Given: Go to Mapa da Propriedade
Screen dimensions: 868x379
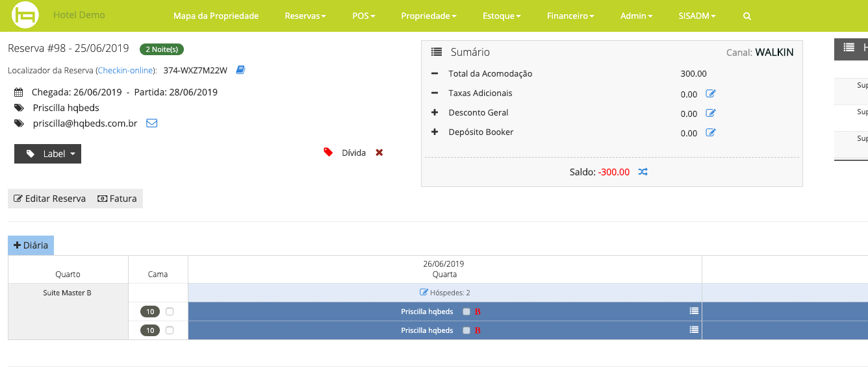Looking at the screenshot, I should click(216, 16).
